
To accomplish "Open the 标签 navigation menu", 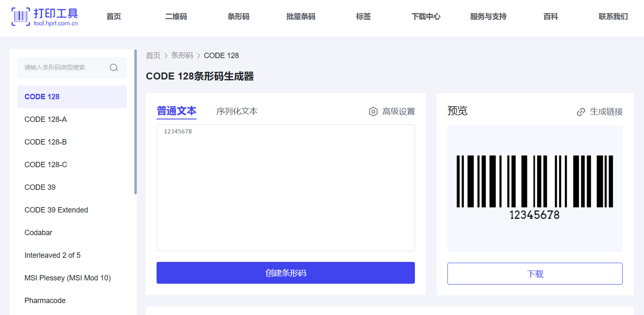I will click(x=363, y=16).
